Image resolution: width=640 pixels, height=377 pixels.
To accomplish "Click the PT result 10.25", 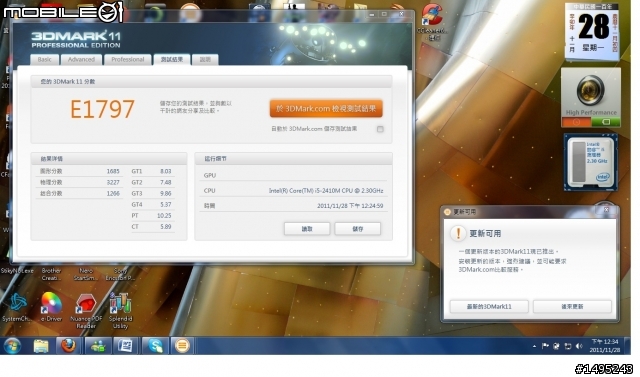I will click(164, 215).
